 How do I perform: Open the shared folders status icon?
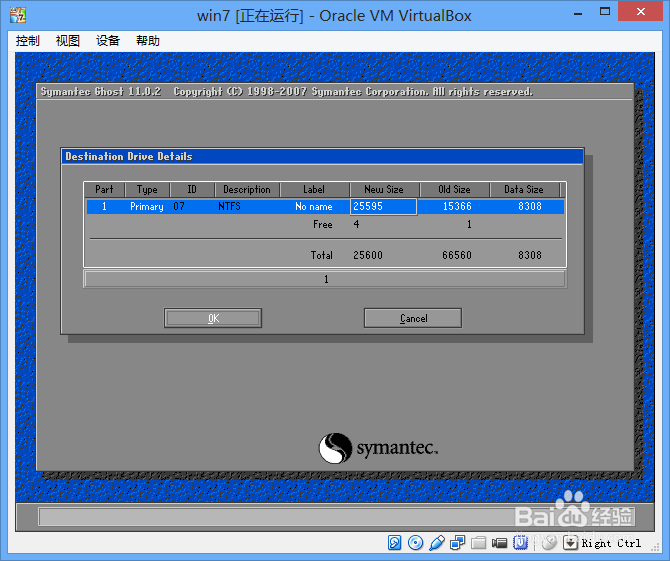tap(478, 543)
